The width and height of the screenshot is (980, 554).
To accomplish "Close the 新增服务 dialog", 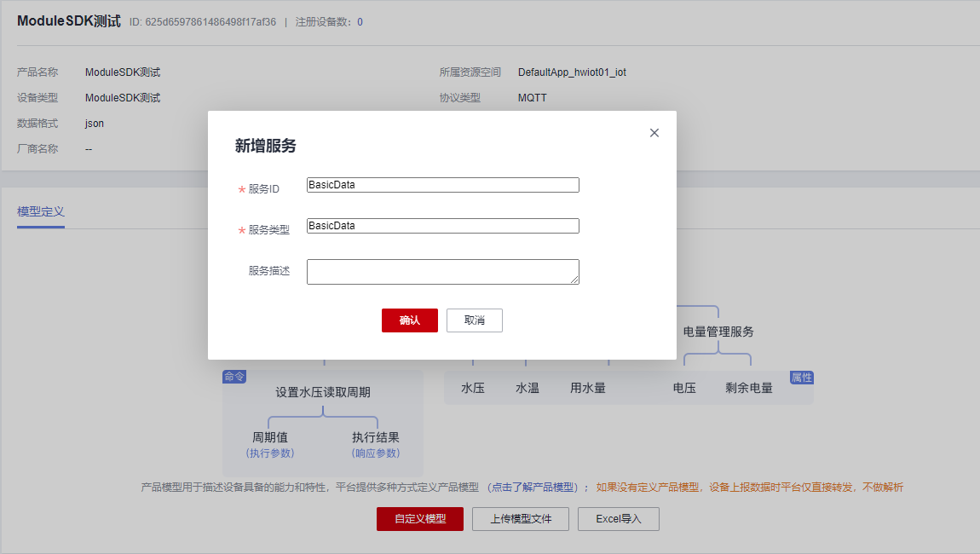I will pos(654,133).
